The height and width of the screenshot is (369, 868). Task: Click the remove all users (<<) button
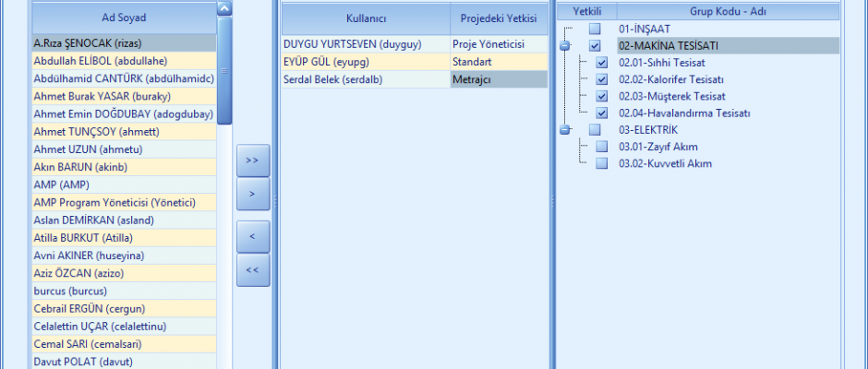pos(252,270)
